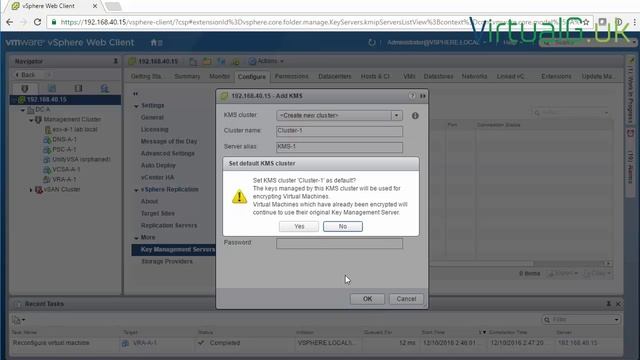Select the Storage navigator view icon
Screen dimensions: 640x360
(78, 88)
